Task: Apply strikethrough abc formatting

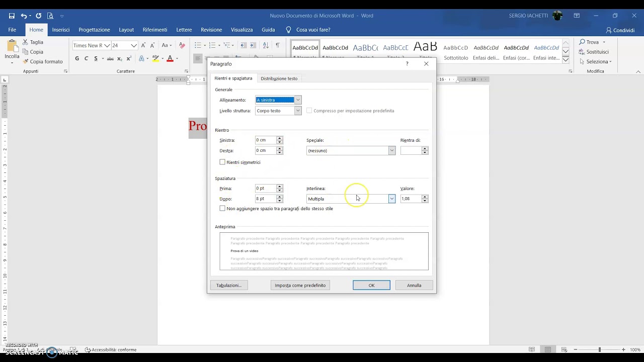Action: (110, 59)
